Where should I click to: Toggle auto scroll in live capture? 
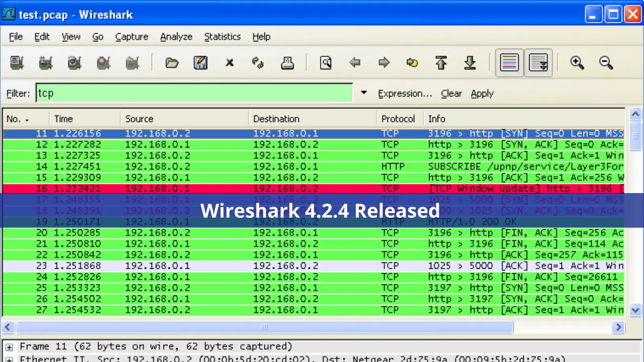538,63
